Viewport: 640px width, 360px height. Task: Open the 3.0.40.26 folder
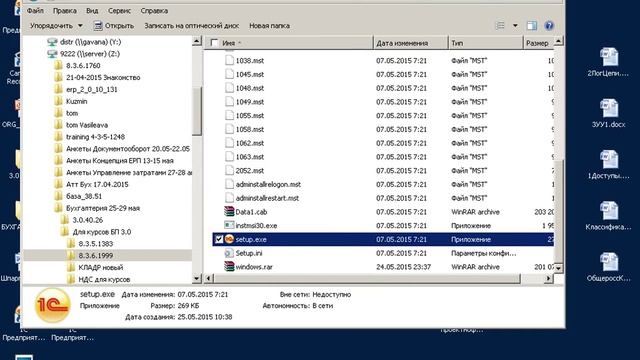pos(82,220)
